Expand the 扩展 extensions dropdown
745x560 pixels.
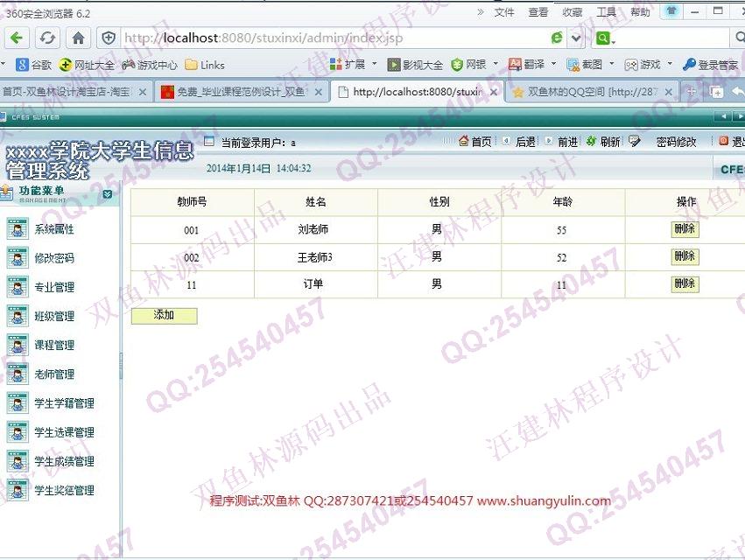[374, 64]
